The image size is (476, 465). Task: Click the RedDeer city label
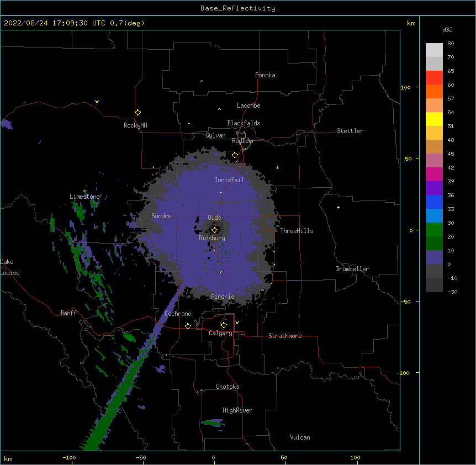[243, 141]
